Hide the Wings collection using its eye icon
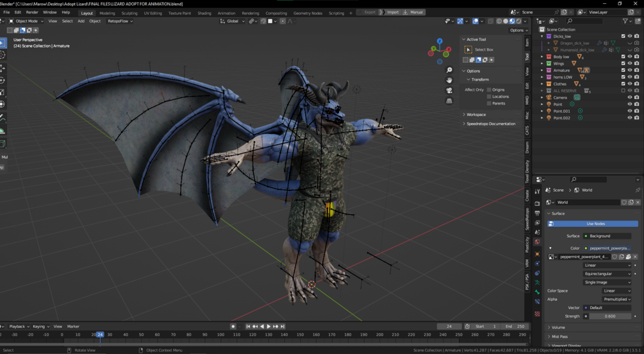Viewport: 644px width, 354px height. (x=629, y=63)
